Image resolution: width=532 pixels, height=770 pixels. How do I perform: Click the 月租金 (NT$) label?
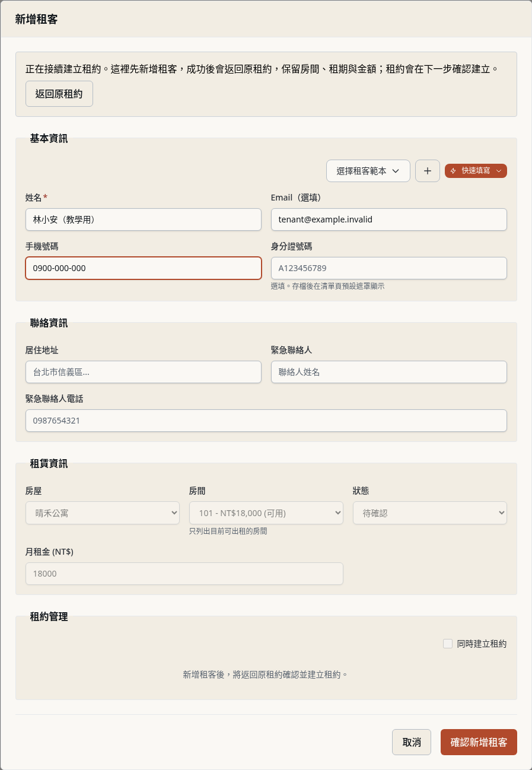click(x=49, y=552)
